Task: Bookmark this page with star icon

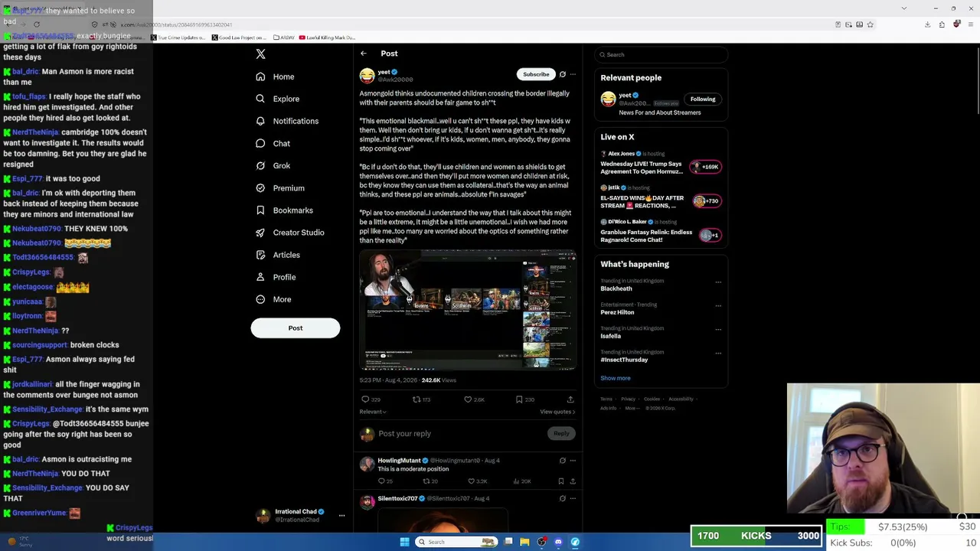Action: tap(871, 24)
